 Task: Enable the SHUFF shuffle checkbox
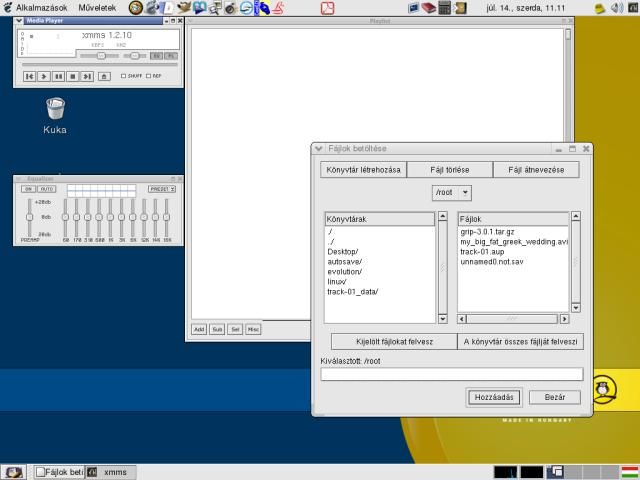[x=124, y=76]
